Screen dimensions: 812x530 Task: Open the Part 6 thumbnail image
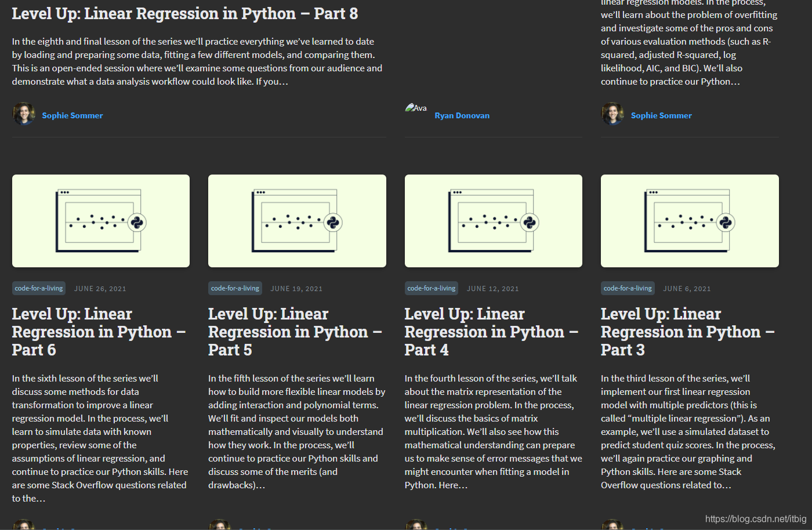click(x=101, y=221)
